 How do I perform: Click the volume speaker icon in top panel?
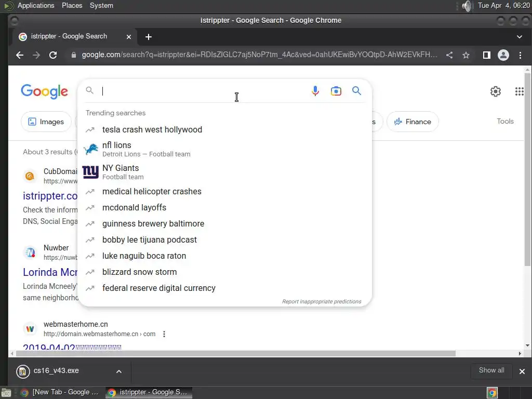coord(467,6)
